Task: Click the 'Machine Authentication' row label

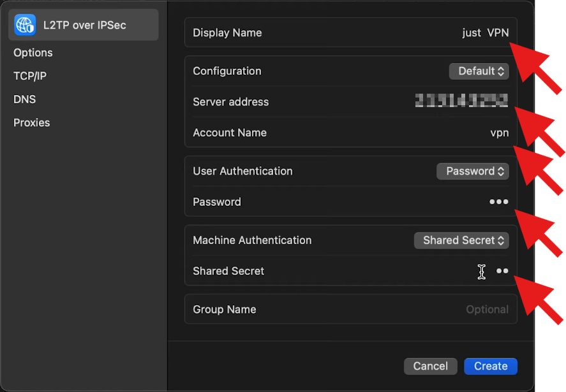Action: click(x=252, y=240)
